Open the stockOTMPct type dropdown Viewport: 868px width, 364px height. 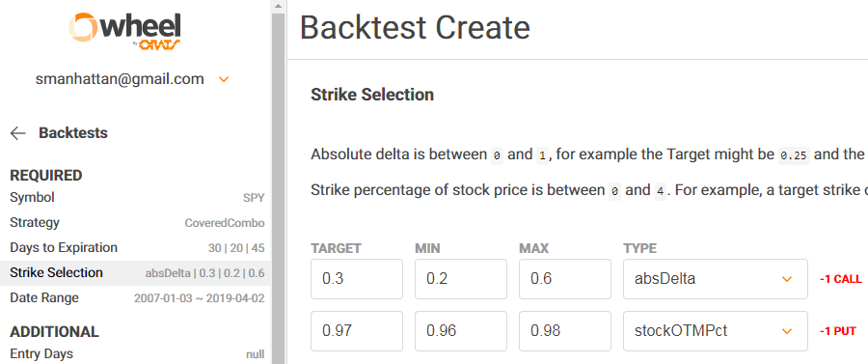coord(716,331)
